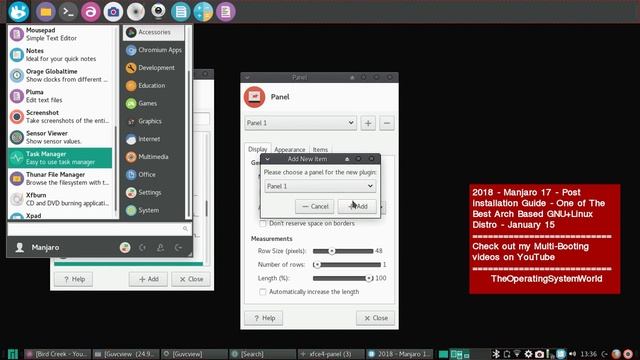Click the disc burner launcher icon
This screenshot has width=640, height=360.
(136, 12)
